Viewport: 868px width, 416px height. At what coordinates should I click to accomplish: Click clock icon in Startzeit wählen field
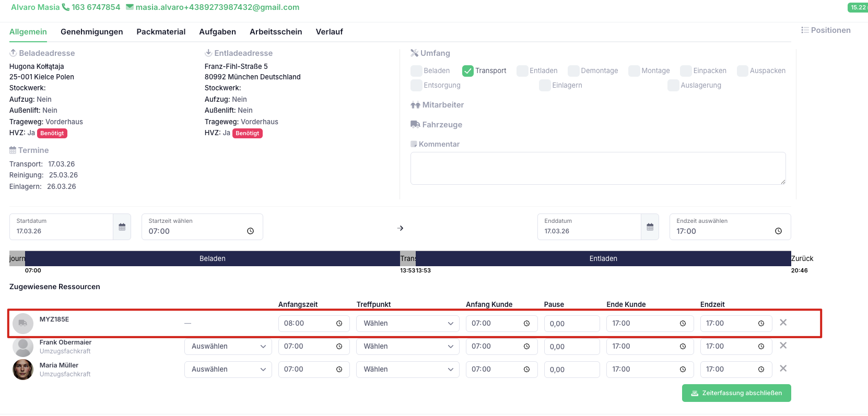(251, 231)
